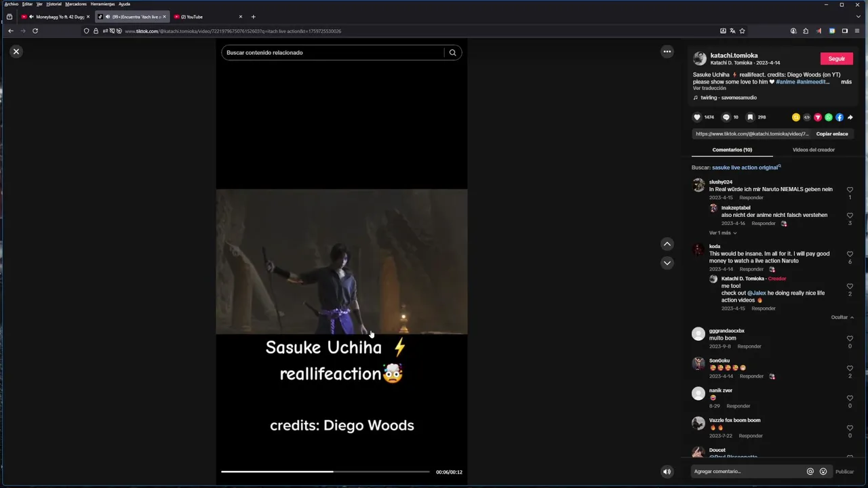Screen dimensions: 868x488
Task: Click the embed code icon
Action: [807, 117]
